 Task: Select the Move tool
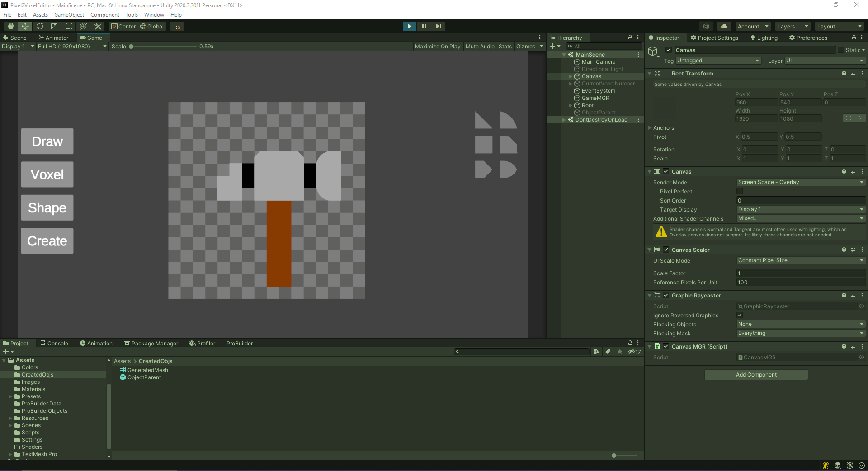25,26
